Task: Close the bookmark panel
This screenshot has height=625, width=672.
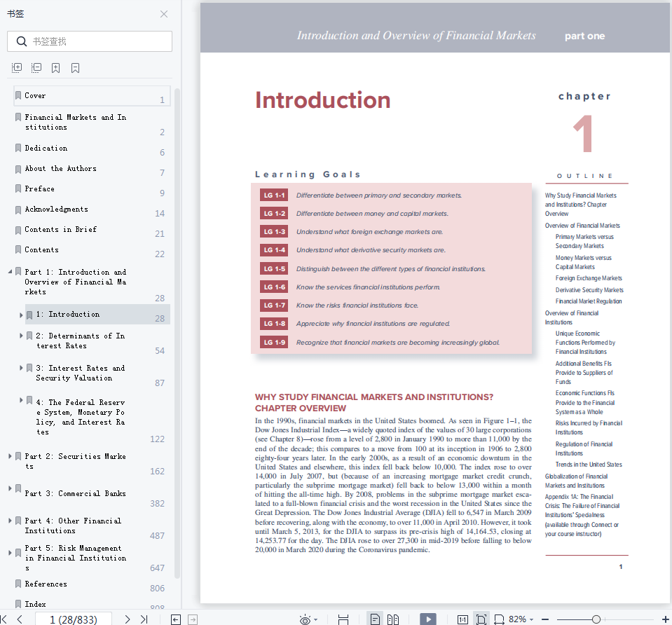Action: pyautogui.click(x=164, y=14)
